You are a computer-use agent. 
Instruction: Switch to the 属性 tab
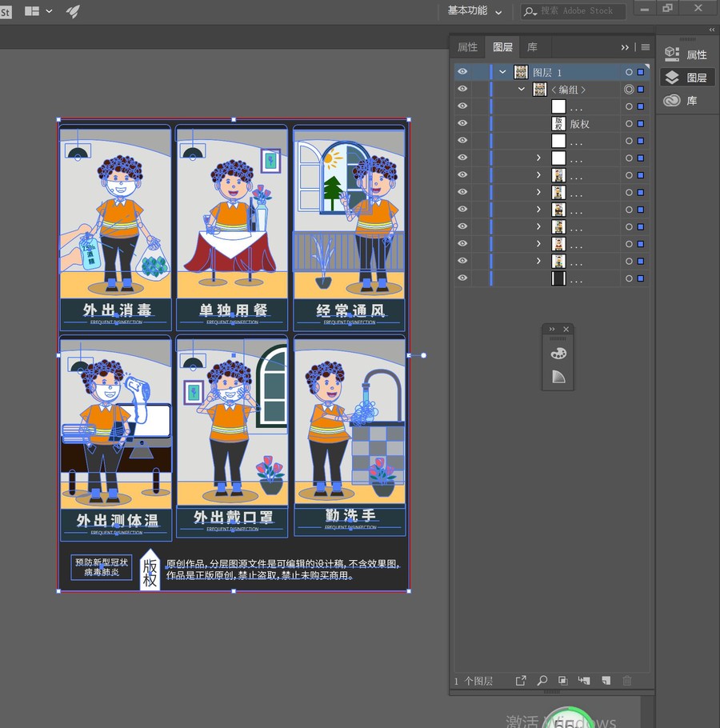click(x=467, y=47)
